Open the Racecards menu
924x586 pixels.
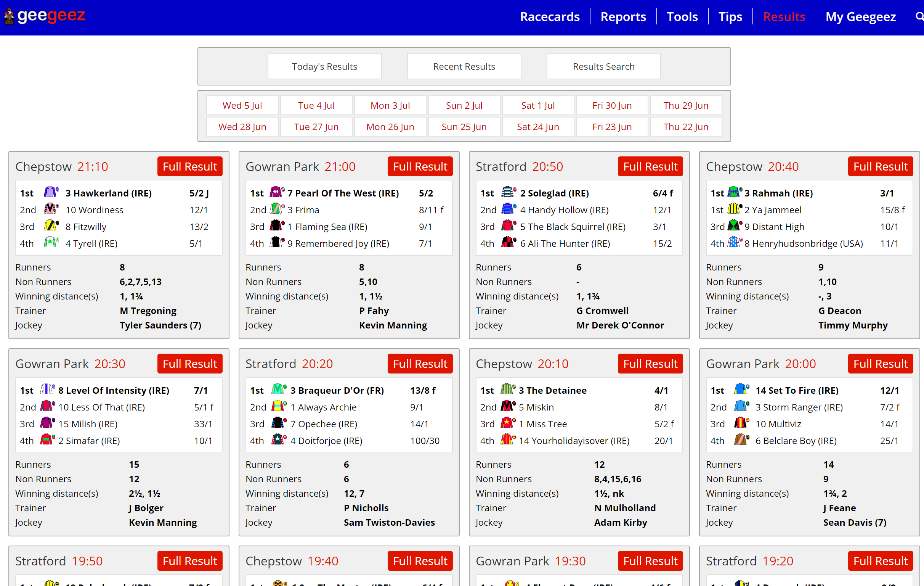550,16
